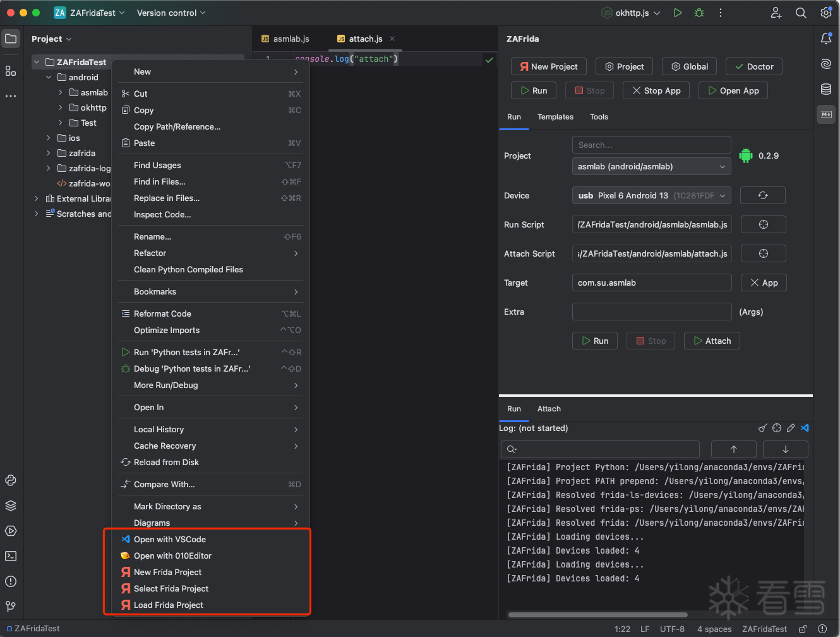Open the Project view dropdown
The height and width of the screenshot is (637, 840).
point(52,39)
